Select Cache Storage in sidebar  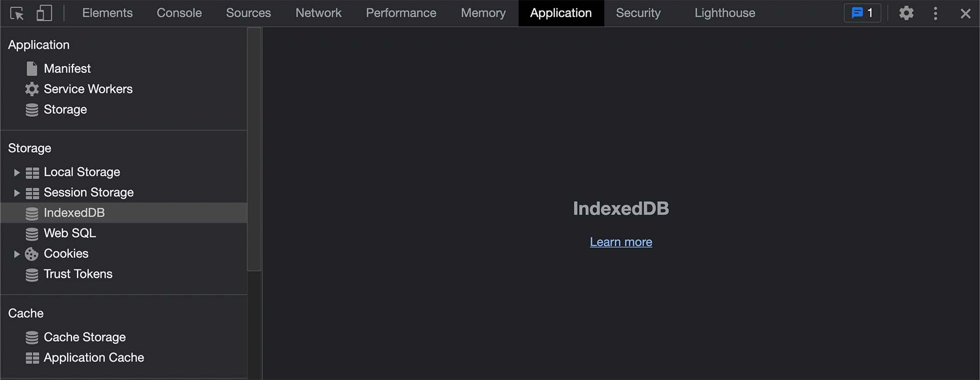click(84, 337)
